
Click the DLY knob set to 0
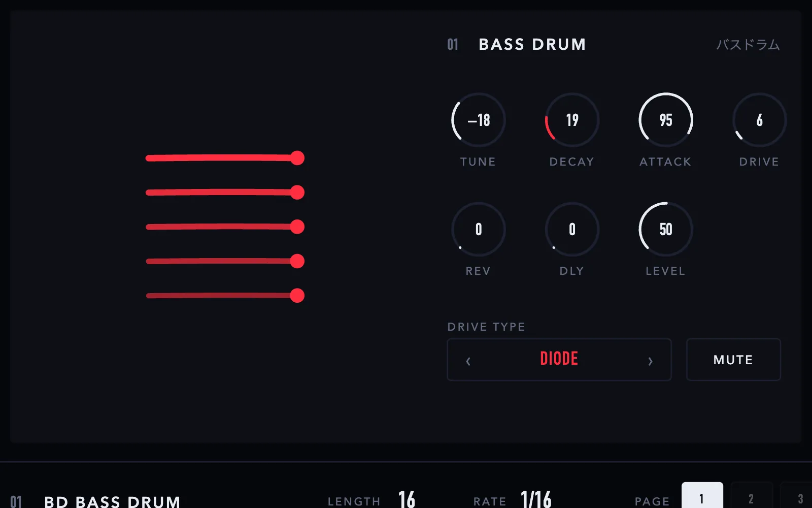[572, 229]
